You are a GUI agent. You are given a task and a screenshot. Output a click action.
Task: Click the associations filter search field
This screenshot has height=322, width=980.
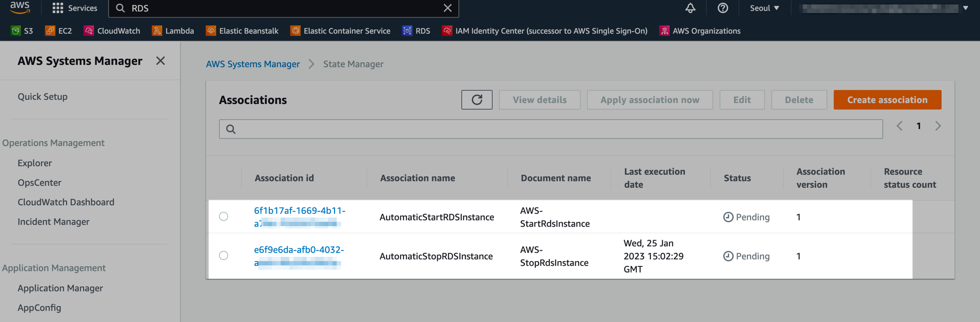pyautogui.click(x=550, y=129)
